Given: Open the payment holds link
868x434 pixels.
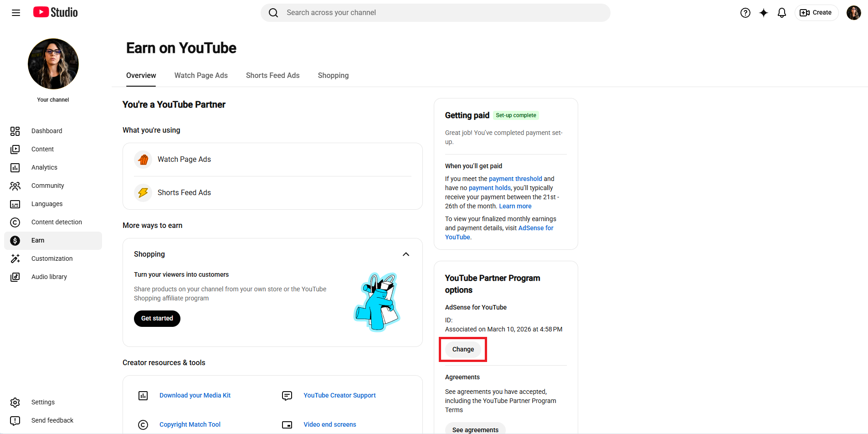Looking at the screenshot, I should coord(490,188).
